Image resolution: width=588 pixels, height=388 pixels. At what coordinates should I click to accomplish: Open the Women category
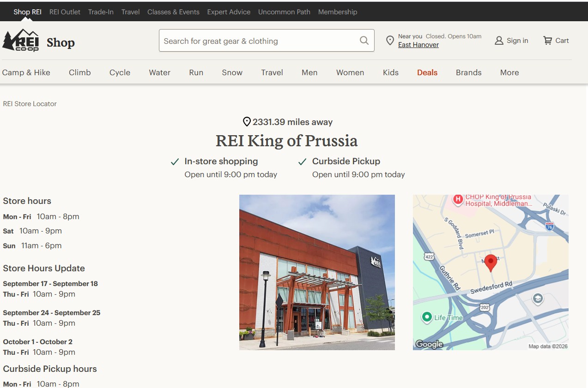pyautogui.click(x=350, y=72)
